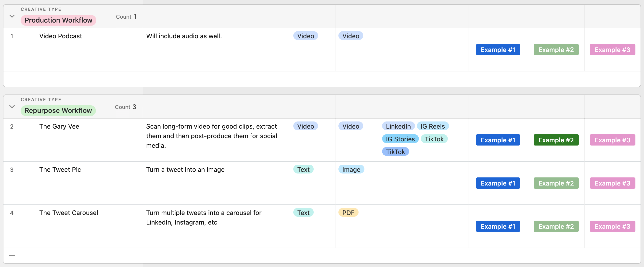Open Example #1 on the Video Podcast row
Image resolution: width=644 pixels, height=267 pixels.
498,49
